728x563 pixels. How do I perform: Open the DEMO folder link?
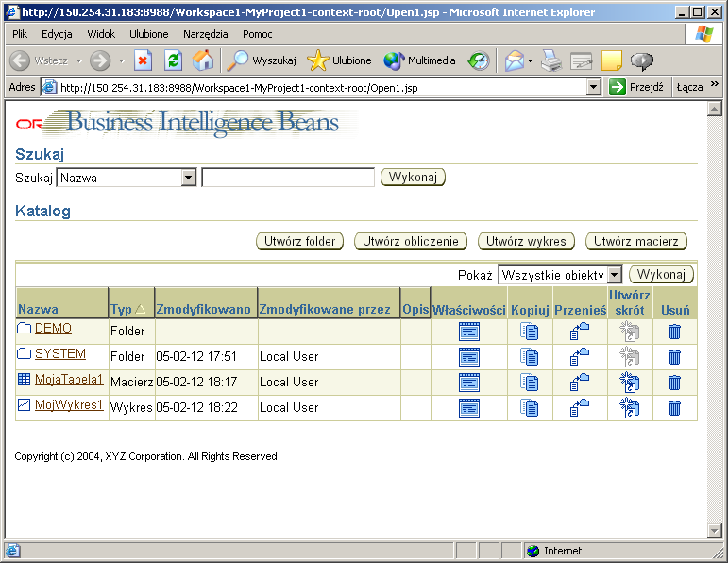point(53,328)
